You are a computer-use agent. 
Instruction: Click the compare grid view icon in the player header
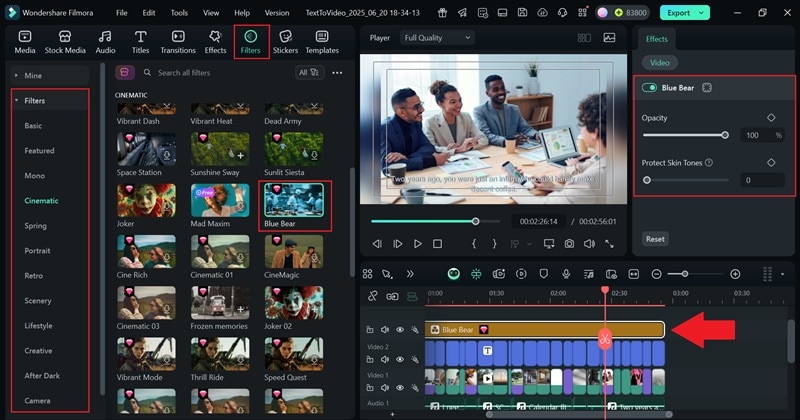584,38
